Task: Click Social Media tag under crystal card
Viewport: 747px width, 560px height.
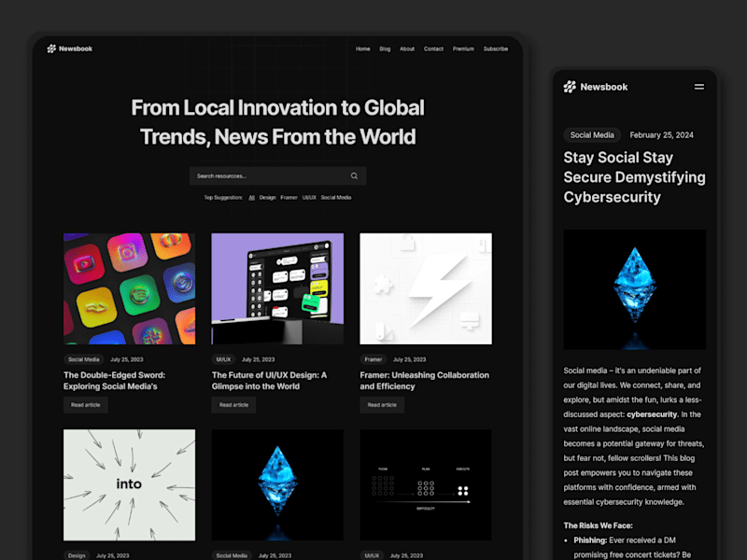Action: point(232,555)
